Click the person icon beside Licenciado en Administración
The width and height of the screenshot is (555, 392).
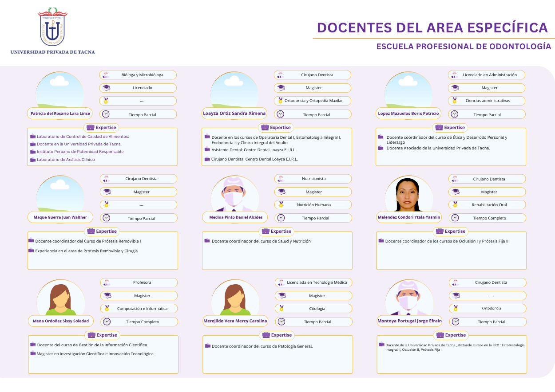tap(454, 75)
